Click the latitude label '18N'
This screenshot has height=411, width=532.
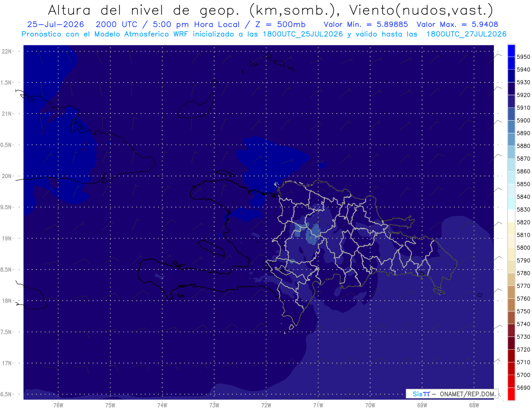coord(7,301)
